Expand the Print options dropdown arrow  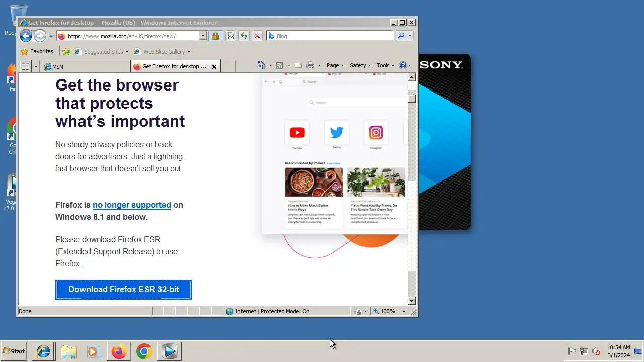point(319,66)
